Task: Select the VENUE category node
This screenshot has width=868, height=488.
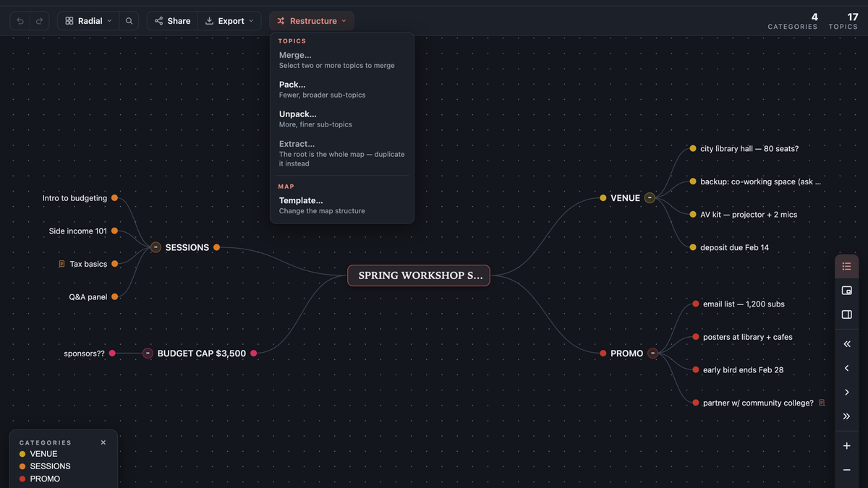Action: click(x=625, y=198)
